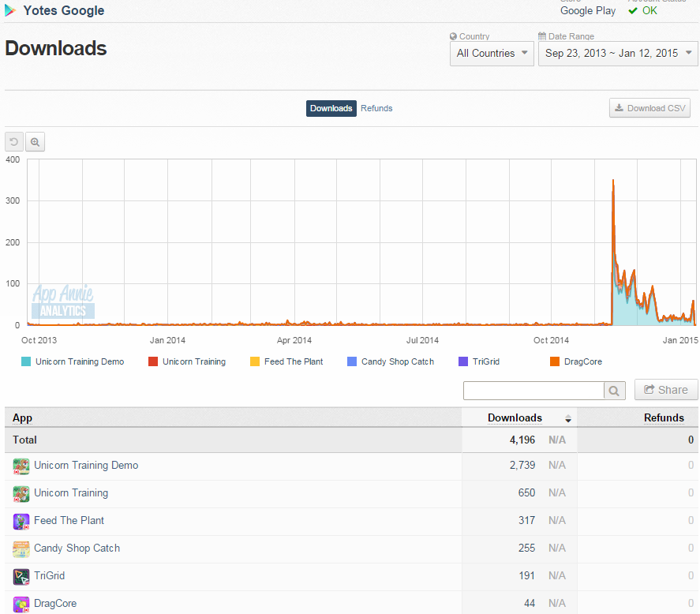Click the Download CSV button
The width and height of the screenshot is (700, 614).
point(649,108)
